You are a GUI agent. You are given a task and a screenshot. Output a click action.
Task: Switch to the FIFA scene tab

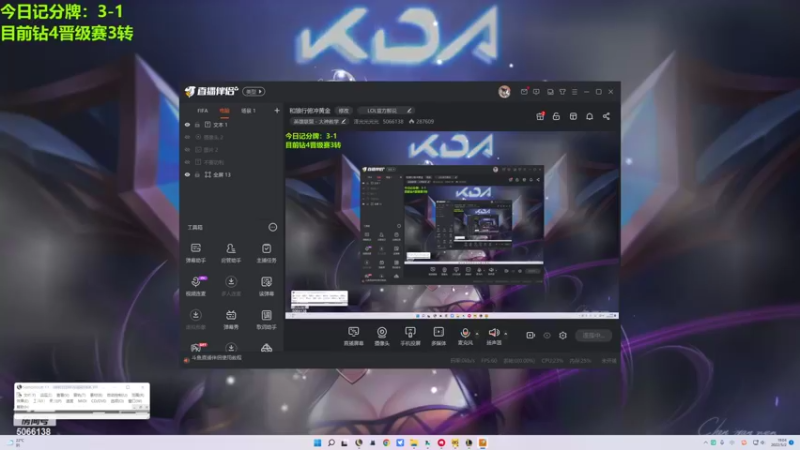(203, 111)
